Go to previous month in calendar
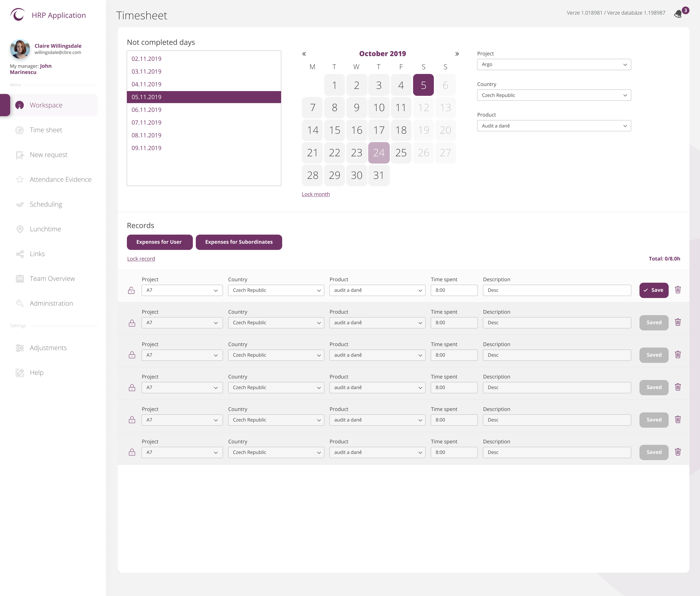Screen dimensions: 700x596 point(304,54)
